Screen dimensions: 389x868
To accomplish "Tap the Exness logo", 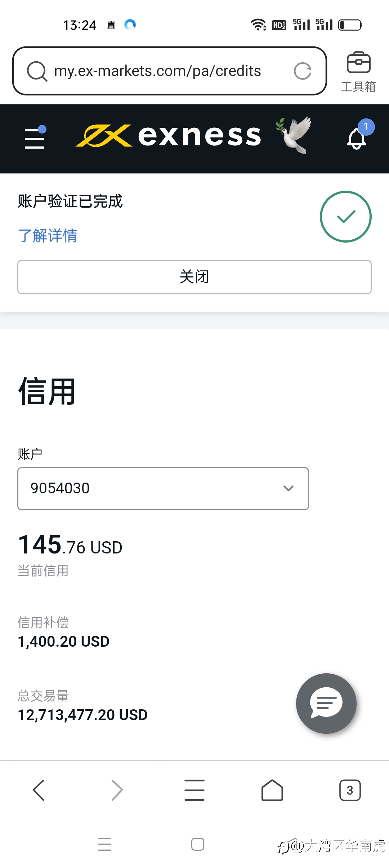I will point(168,136).
